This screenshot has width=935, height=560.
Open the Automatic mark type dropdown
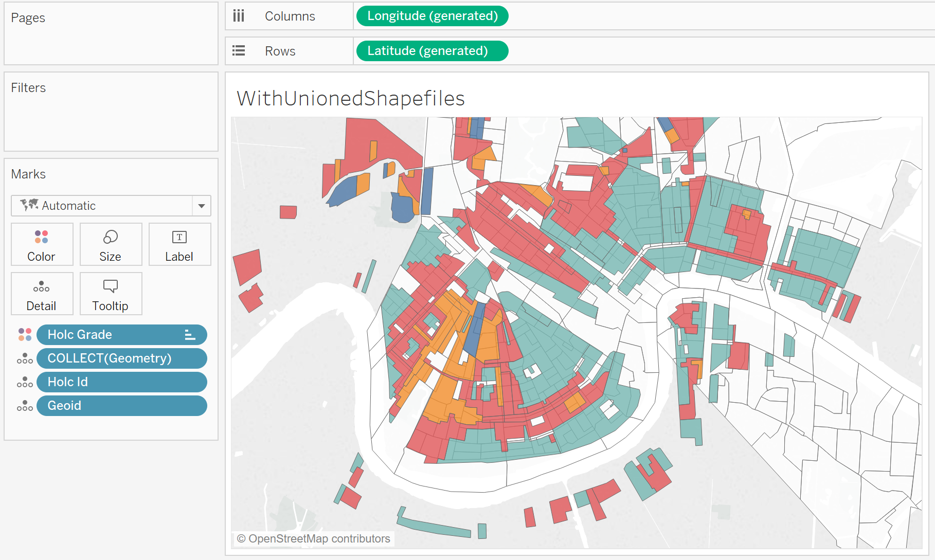(x=201, y=206)
